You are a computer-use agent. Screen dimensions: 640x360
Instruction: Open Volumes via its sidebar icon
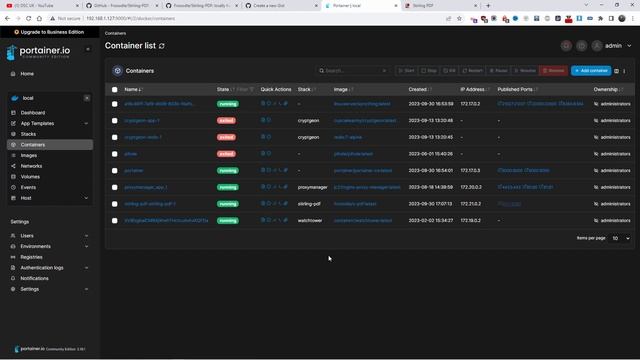pyautogui.click(x=13, y=177)
